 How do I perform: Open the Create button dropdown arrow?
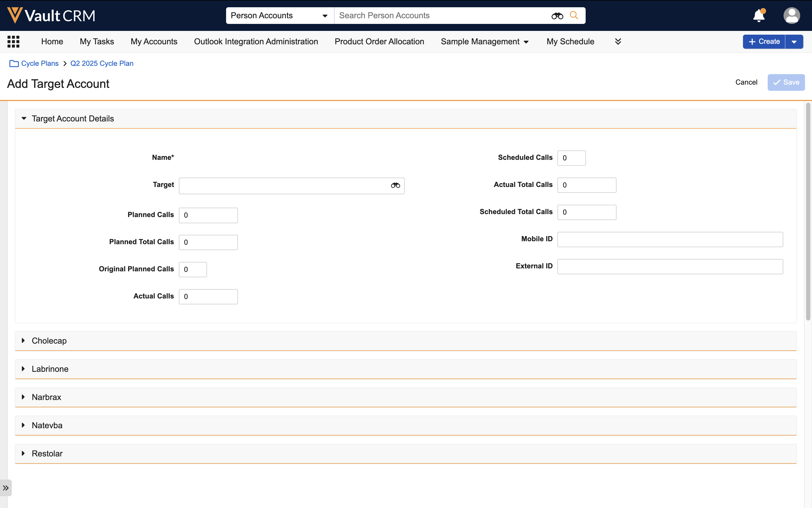click(794, 42)
